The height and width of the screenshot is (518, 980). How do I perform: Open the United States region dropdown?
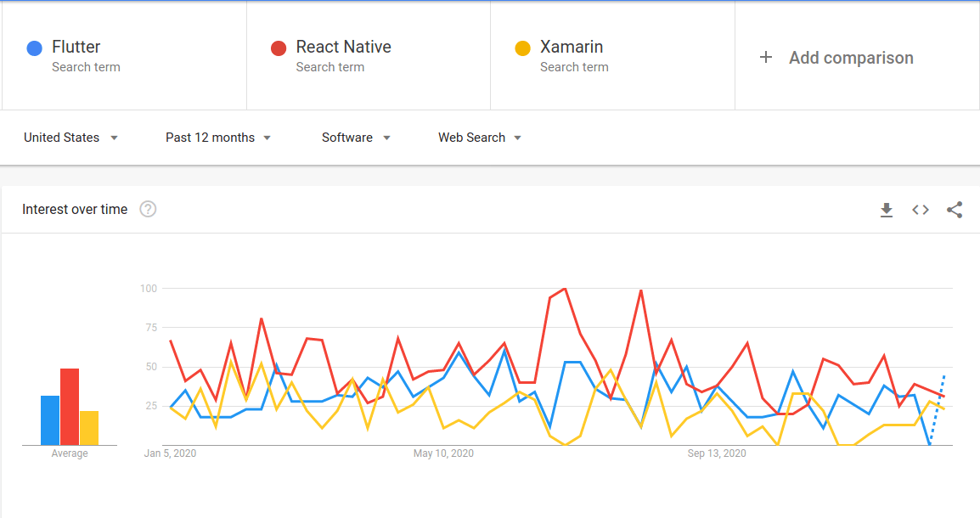click(70, 138)
